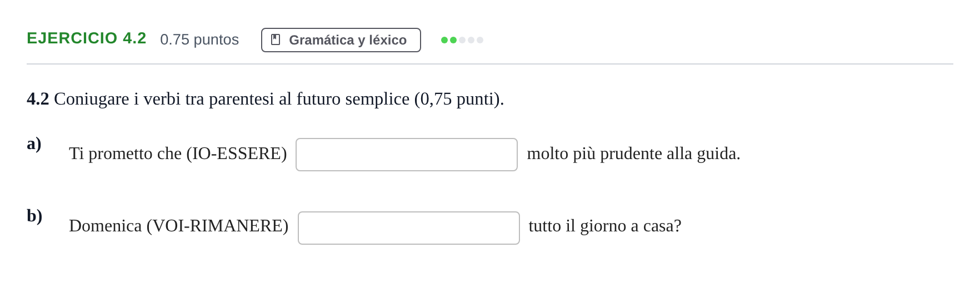Click the 0.75 puntos score label

click(x=199, y=39)
